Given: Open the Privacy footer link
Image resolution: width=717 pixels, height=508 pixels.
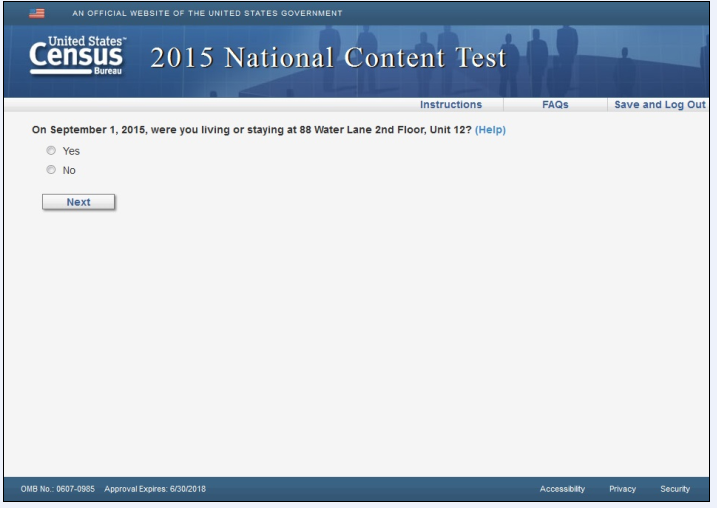Looking at the screenshot, I should [x=622, y=489].
